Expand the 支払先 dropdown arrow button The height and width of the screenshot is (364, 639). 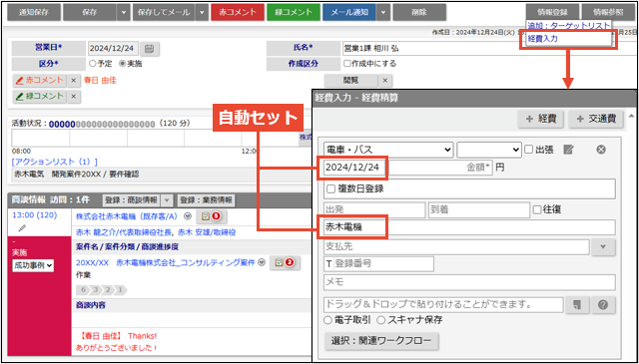603,247
